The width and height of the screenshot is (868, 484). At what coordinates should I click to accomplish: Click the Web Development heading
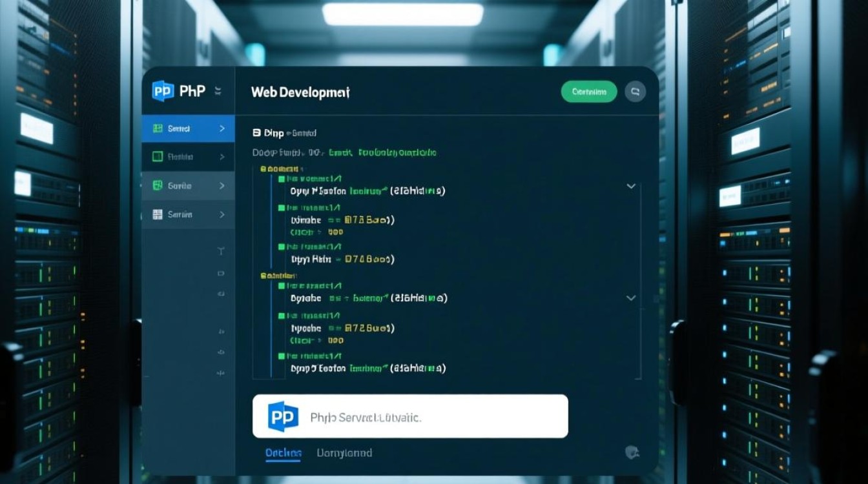(300, 92)
